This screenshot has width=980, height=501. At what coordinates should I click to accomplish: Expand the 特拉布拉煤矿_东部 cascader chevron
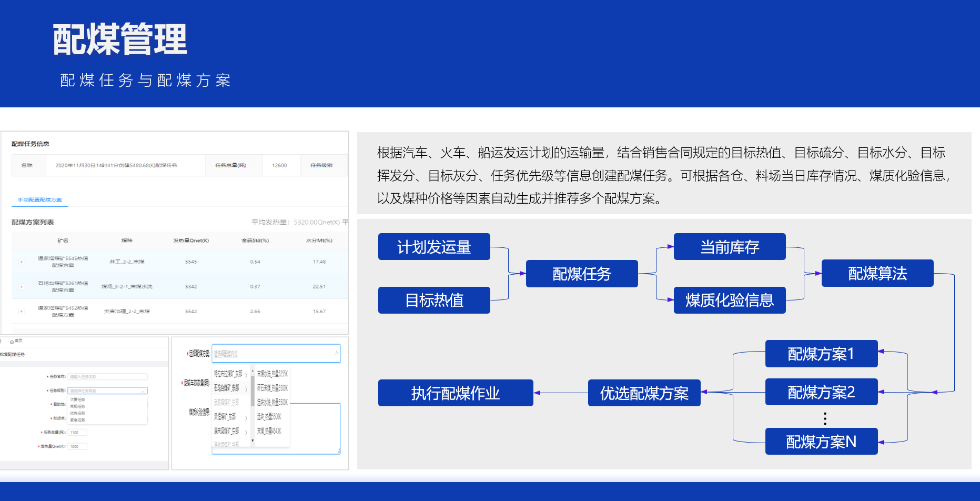[246, 375]
